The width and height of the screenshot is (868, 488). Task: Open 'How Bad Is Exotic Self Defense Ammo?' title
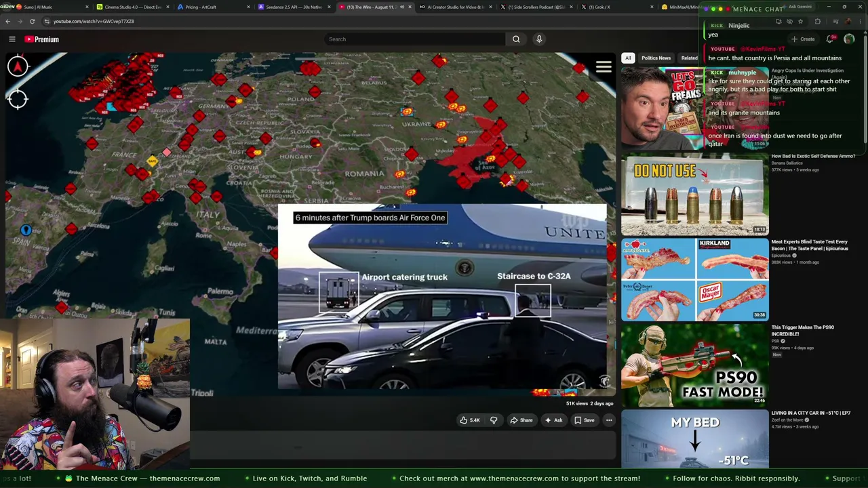click(x=813, y=156)
